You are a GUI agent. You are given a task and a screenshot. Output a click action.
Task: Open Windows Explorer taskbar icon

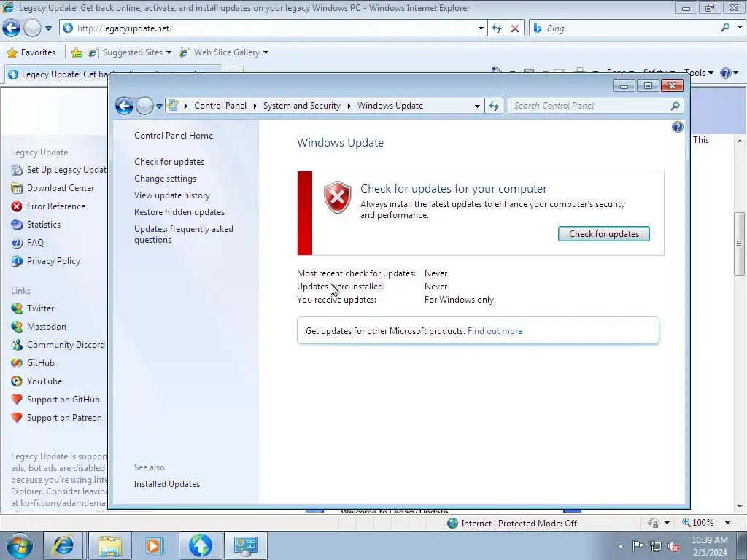(x=110, y=545)
